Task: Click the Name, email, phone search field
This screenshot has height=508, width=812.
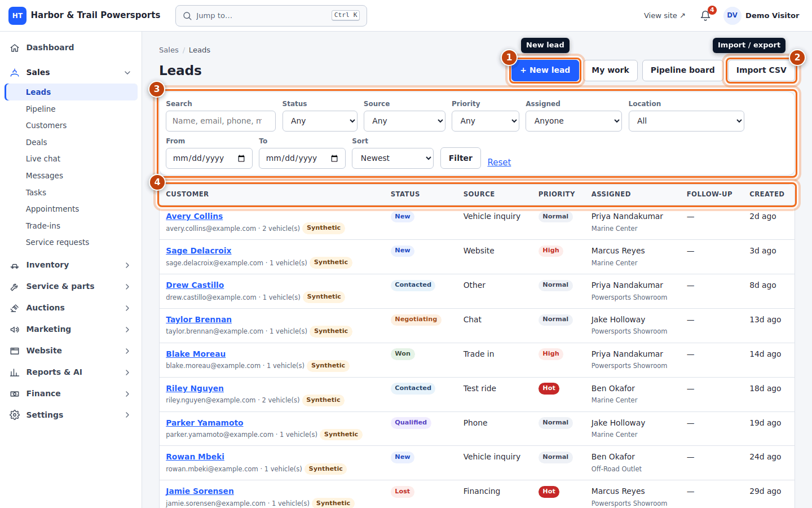Action: tap(220, 121)
